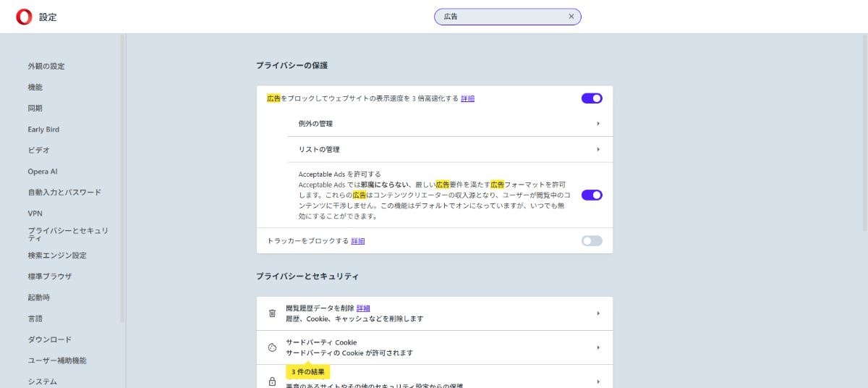This screenshot has height=388, width=868.
Task: Click the Opera logo icon
Action: (x=24, y=17)
